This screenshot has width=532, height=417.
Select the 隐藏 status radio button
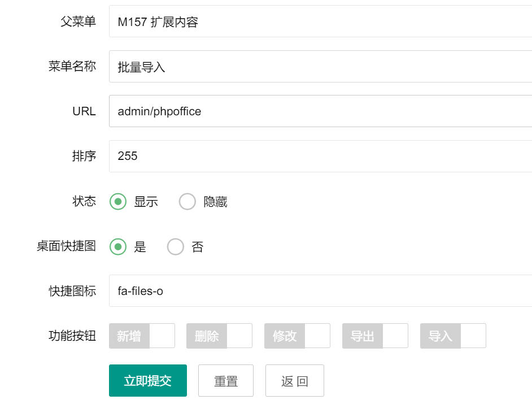(x=187, y=202)
